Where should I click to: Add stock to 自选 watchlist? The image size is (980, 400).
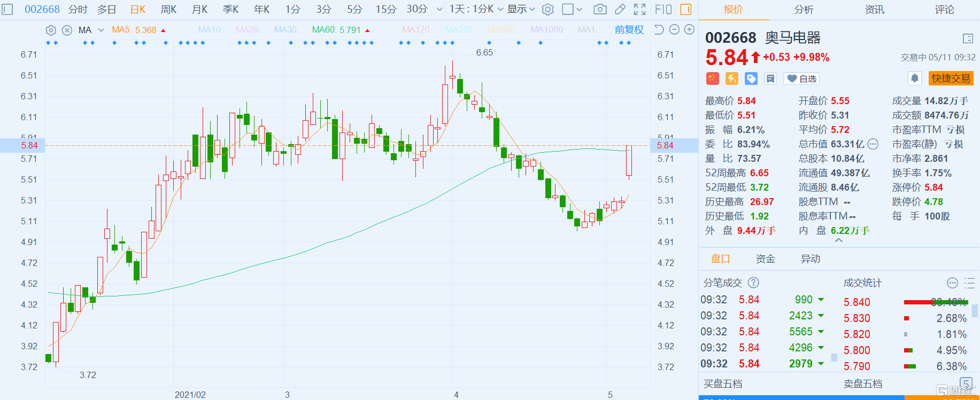[x=801, y=79]
